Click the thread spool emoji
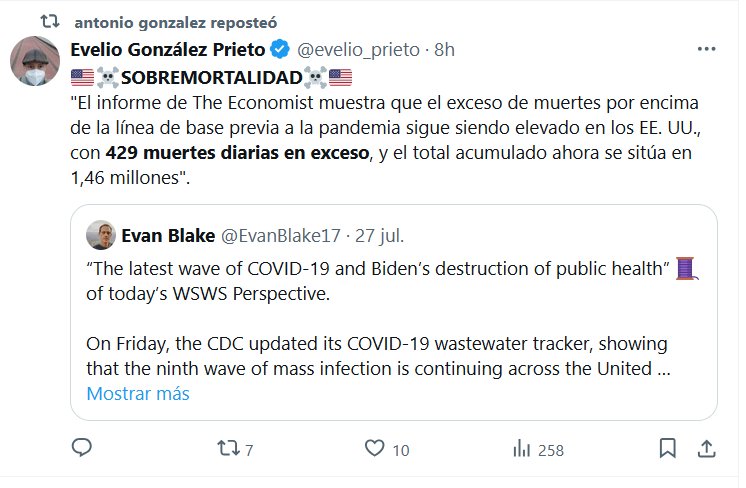Screen dimensions: 746x488 click(684, 267)
